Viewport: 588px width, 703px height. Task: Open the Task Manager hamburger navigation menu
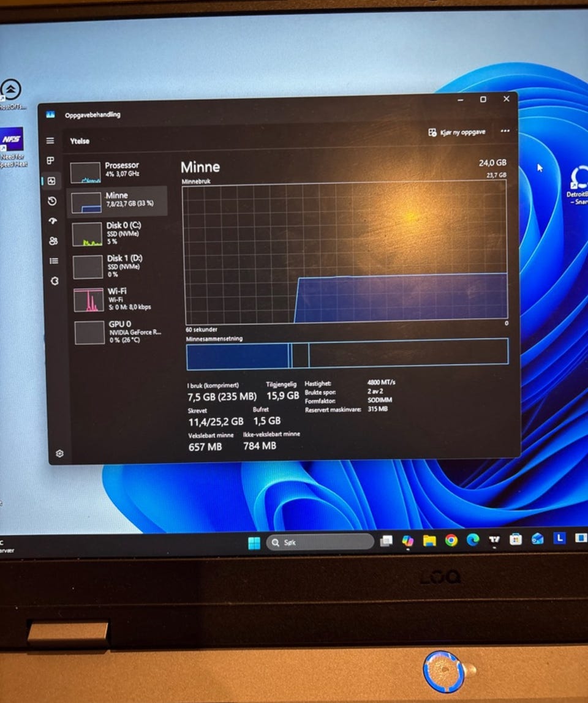[50, 141]
